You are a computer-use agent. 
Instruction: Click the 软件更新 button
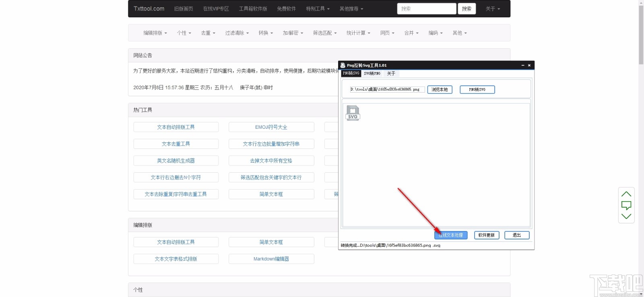point(487,235)
